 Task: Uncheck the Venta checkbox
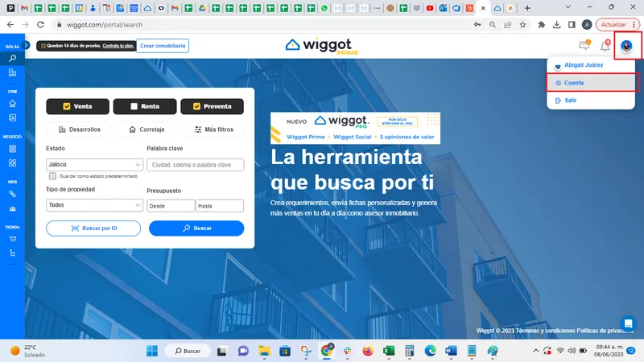coord(67,106)
